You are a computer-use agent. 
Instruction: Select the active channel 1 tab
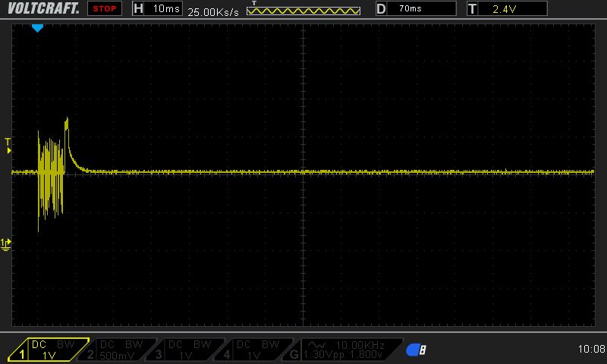point(47,350)
